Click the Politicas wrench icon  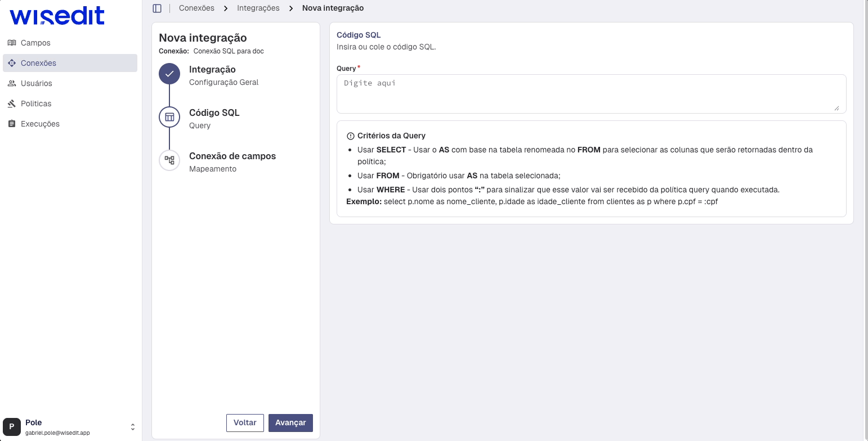coord(12,103)
